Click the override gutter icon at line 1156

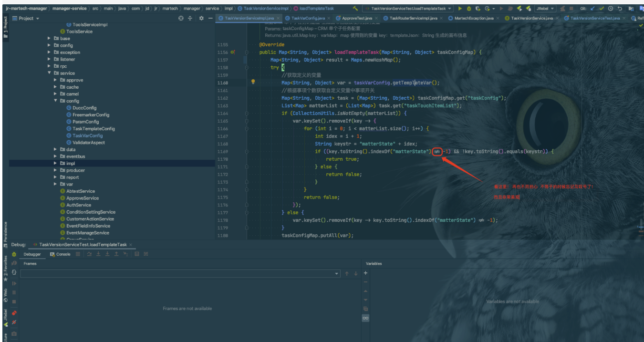[x=233, y=52]
